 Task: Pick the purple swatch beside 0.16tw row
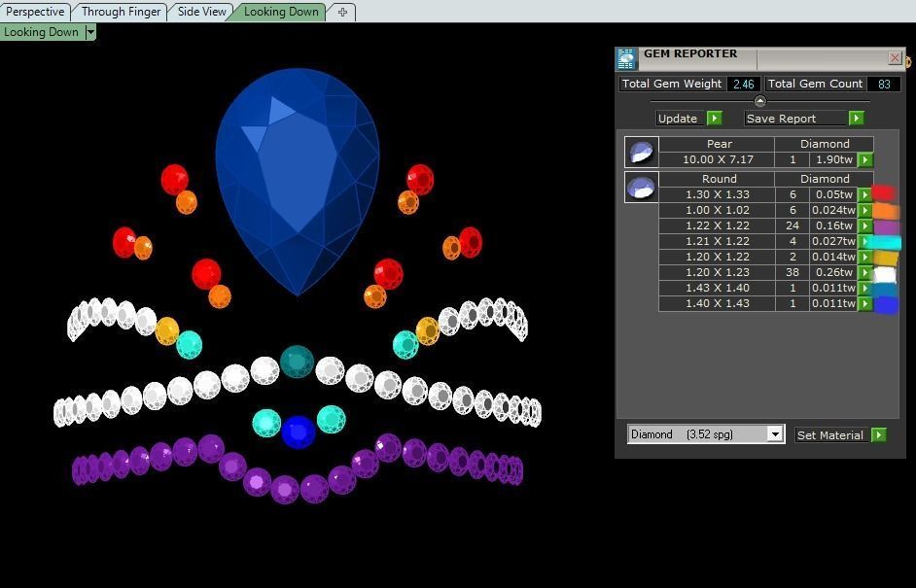(x=886, y=227)
